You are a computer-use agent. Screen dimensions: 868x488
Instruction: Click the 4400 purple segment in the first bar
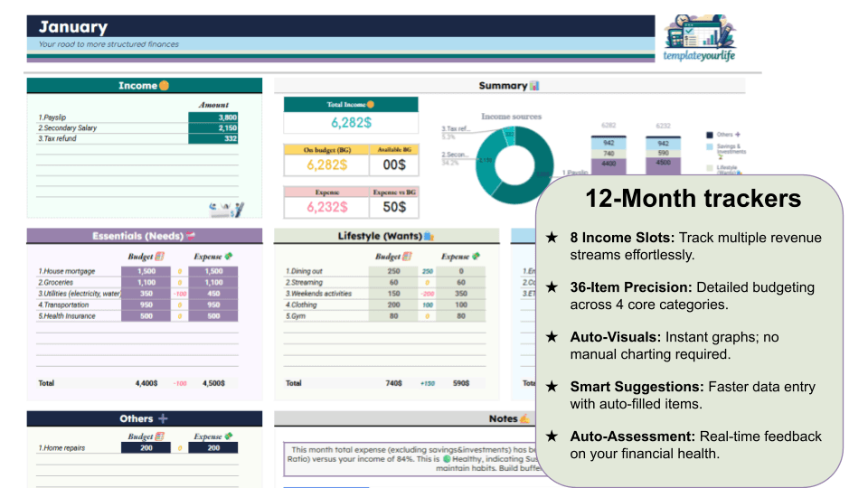[x=609, y=166]
